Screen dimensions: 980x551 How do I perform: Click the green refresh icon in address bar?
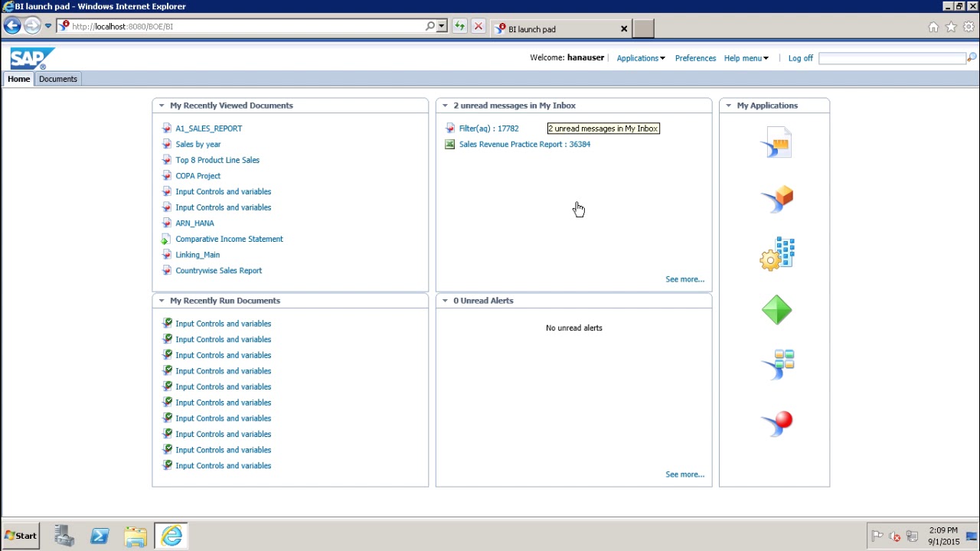[x=459, y=26]
